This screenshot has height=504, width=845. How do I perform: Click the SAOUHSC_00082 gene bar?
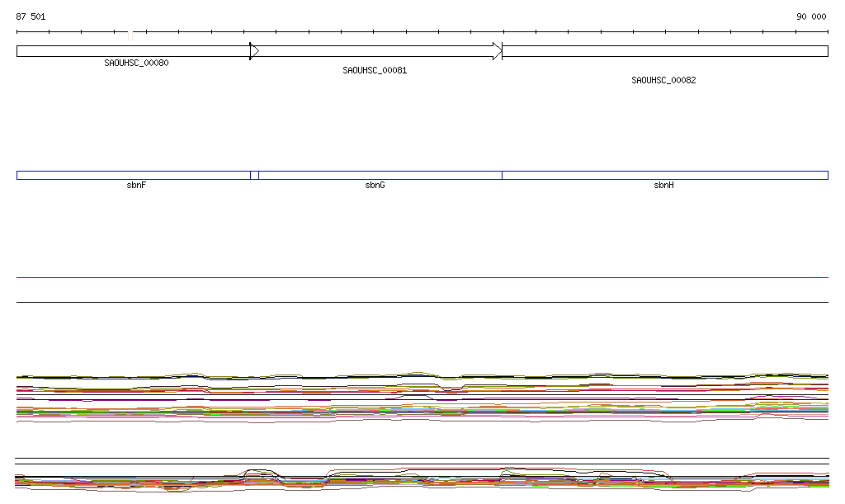(x=664, y=51)
